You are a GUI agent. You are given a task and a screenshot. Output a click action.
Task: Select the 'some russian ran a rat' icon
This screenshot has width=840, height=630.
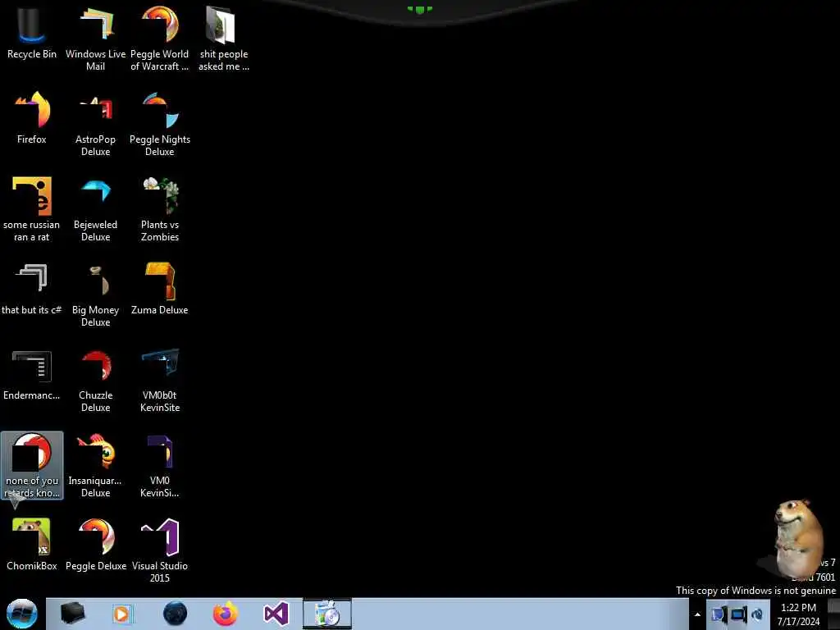[x=32, y=209]
